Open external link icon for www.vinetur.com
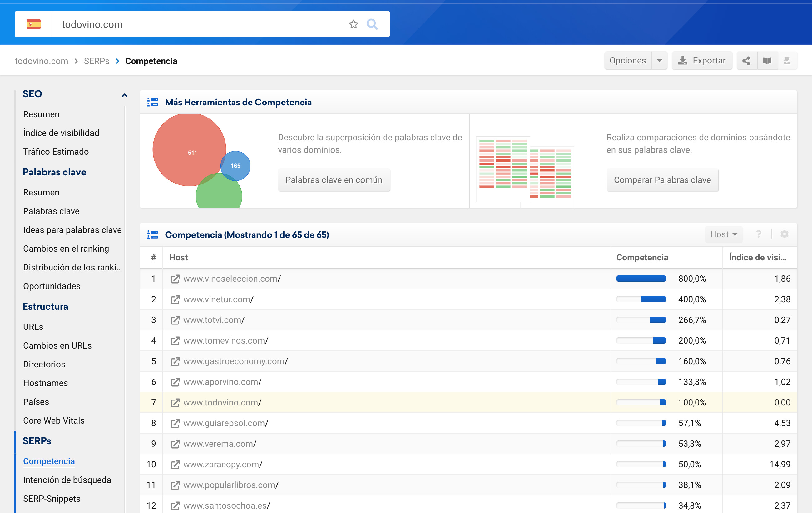The height and width of the screenshot is (513, 812). [x=175, y=300]
